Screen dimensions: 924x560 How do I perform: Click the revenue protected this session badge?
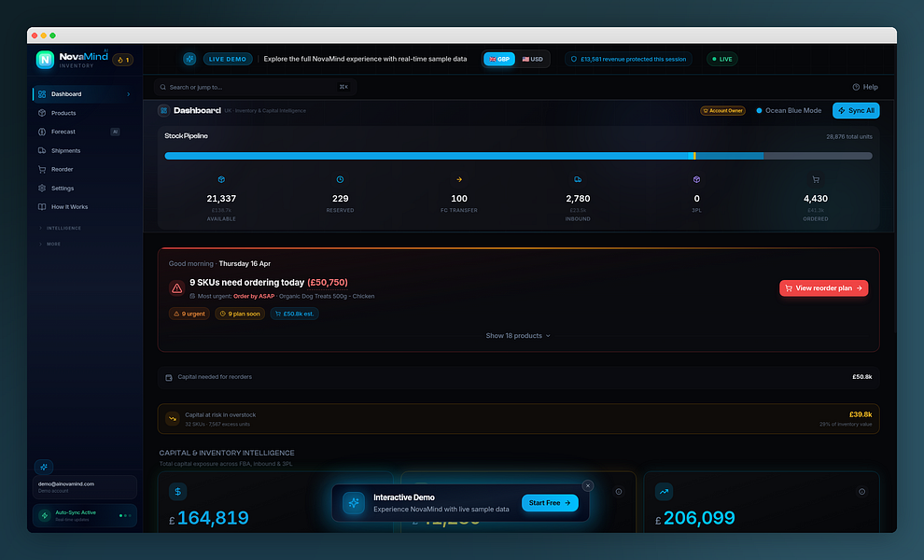pyautogui.click(x=628, y=59)
